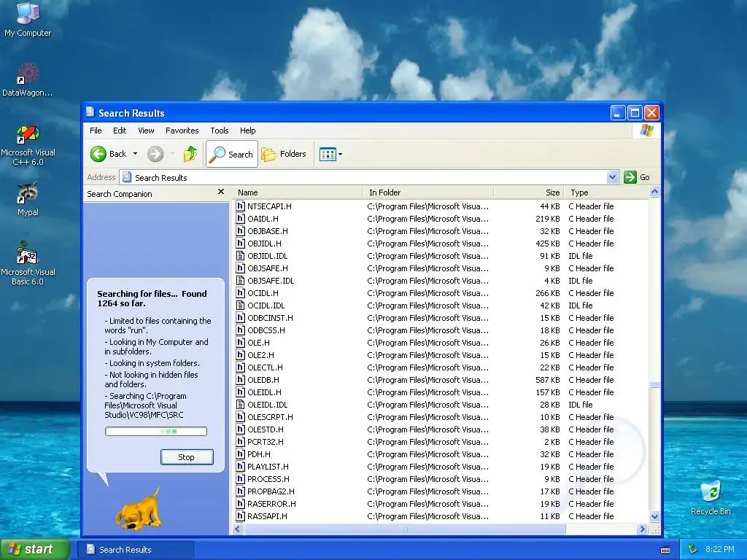Select the OBJBASE.H file icon
This screenshot has height=560, width=747.
(x=241, y=231)
